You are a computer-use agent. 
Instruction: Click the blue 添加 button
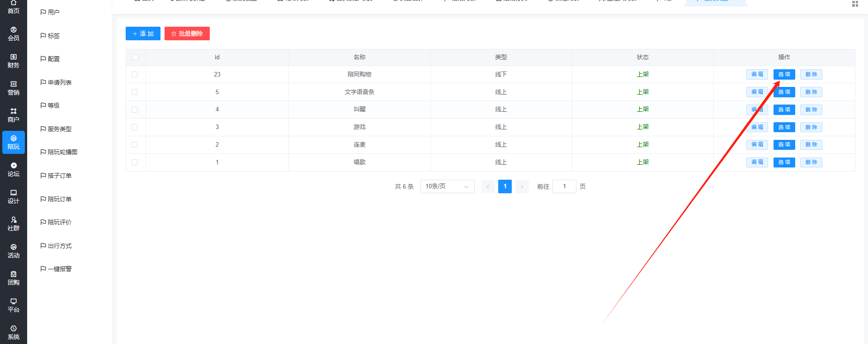pyautogui.click(x=143, y=33)
